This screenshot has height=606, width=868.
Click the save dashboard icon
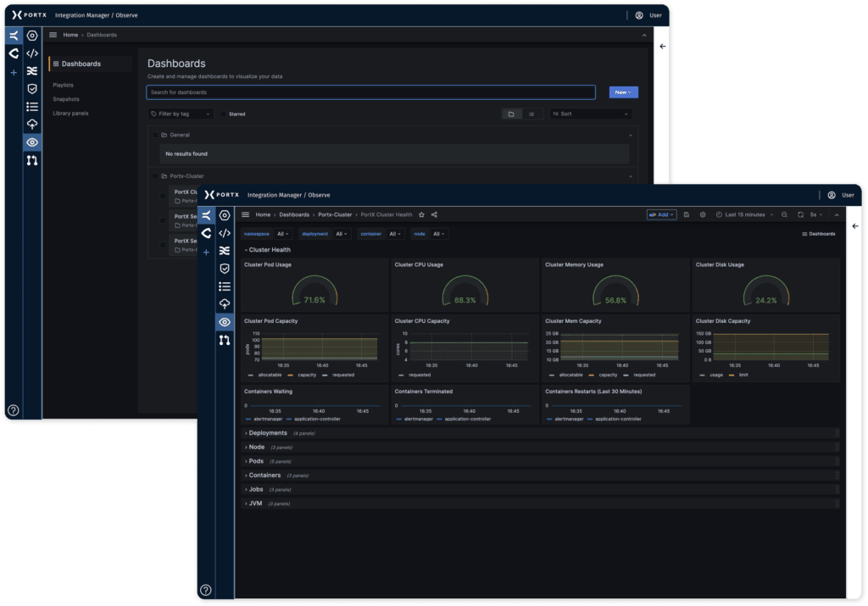click(x=686, y=215)
